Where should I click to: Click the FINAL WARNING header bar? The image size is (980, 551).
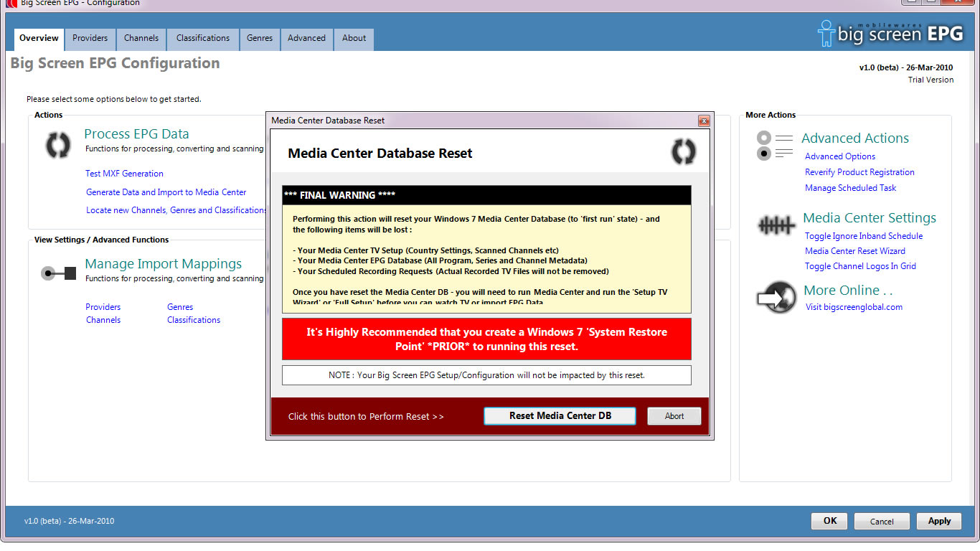pyautogui.click(x=486, y=195)
